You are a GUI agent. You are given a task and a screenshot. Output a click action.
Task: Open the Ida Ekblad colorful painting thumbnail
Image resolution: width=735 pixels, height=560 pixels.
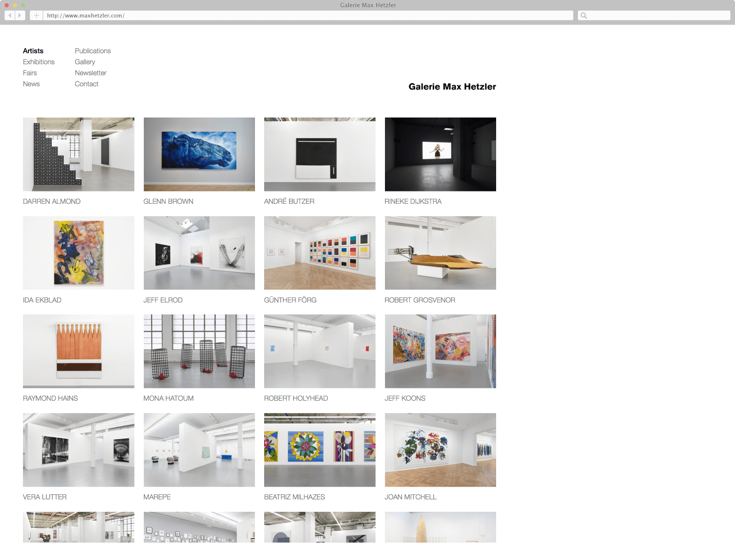coord(79,253)
